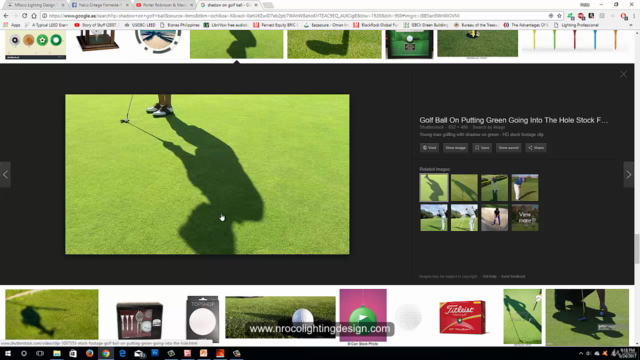Open 'Golf Ball On Putting Green' title link
This screenshot has height=360, width=640.
point(513,120)
